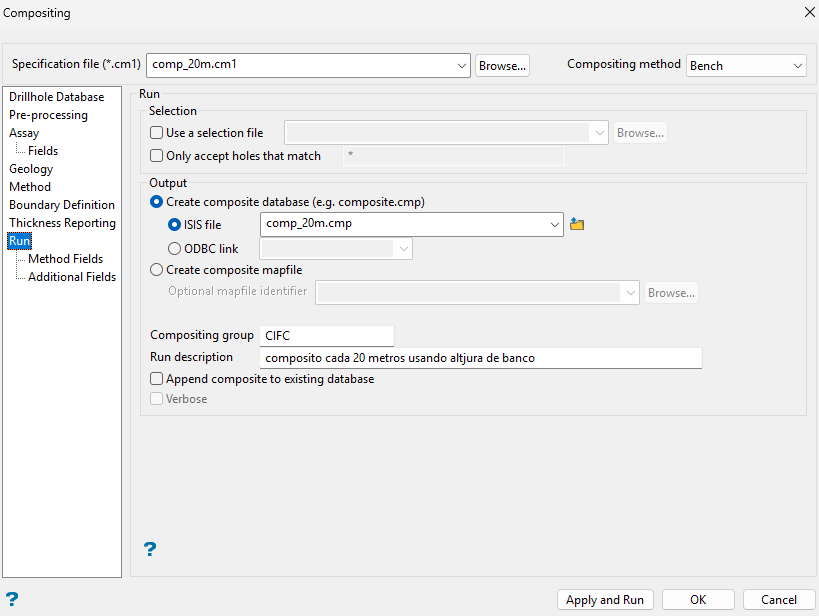Enable Use a selection file checkbox
The width and height of the screenshot is (819, 616).
[x=156, y=133]
